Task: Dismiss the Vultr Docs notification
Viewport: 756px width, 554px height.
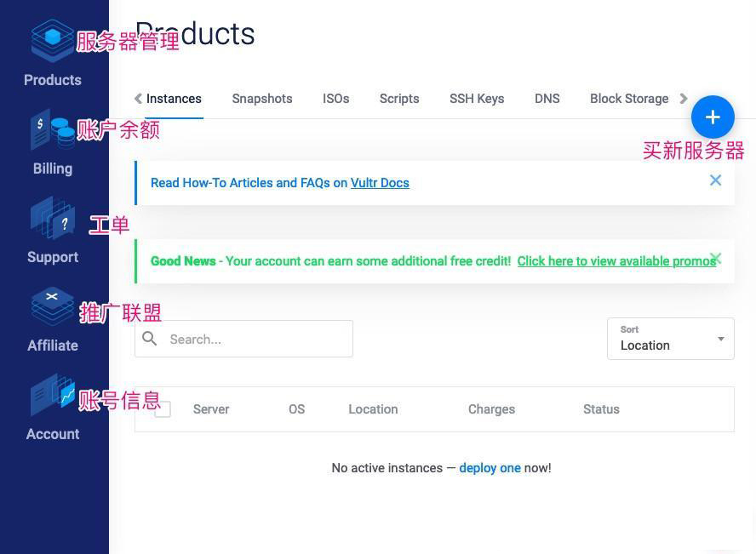Action: click(715, 180)
